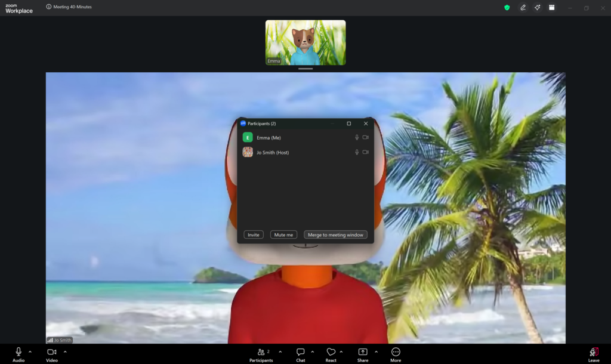Change the view layout grid icon
The image size is (611, 364).
point(552,7)
